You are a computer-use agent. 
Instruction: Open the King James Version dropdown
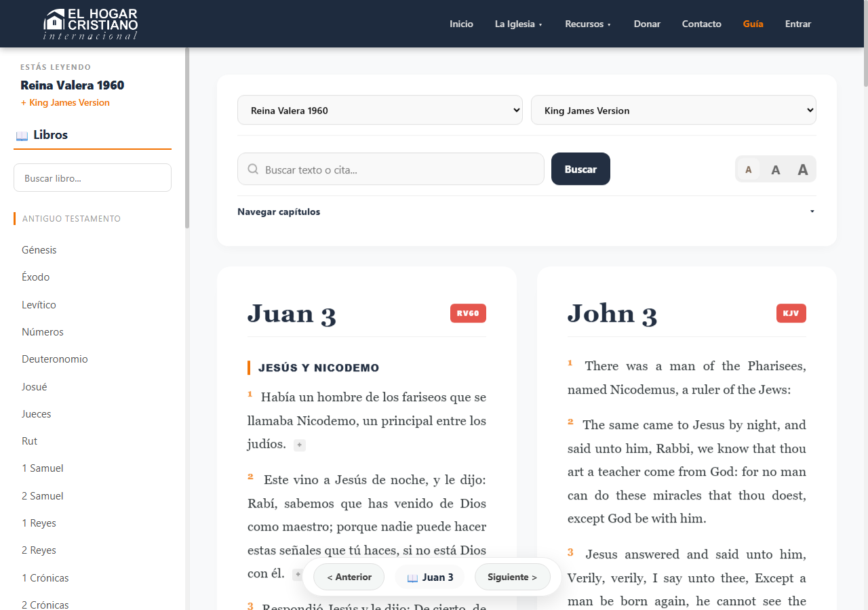coord(673,110)
